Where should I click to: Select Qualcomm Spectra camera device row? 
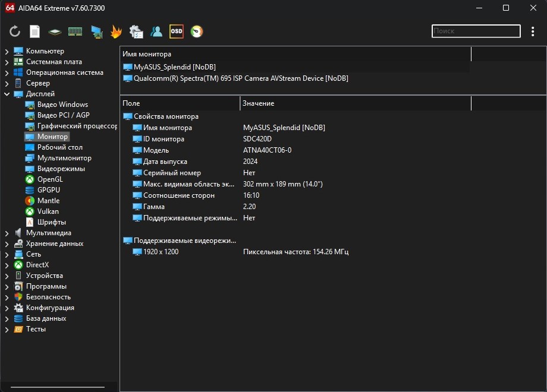(240, 78)
